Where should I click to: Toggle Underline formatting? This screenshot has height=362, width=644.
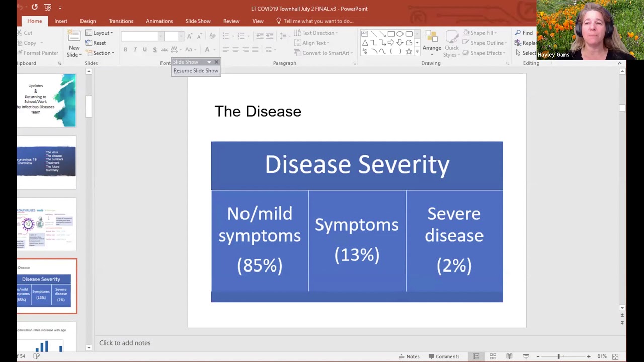145,50
